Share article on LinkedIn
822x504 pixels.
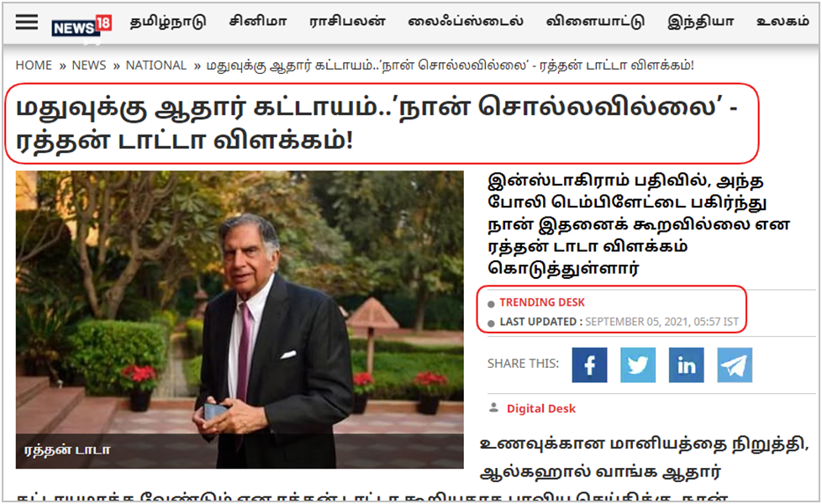click(x=686, y=365)
